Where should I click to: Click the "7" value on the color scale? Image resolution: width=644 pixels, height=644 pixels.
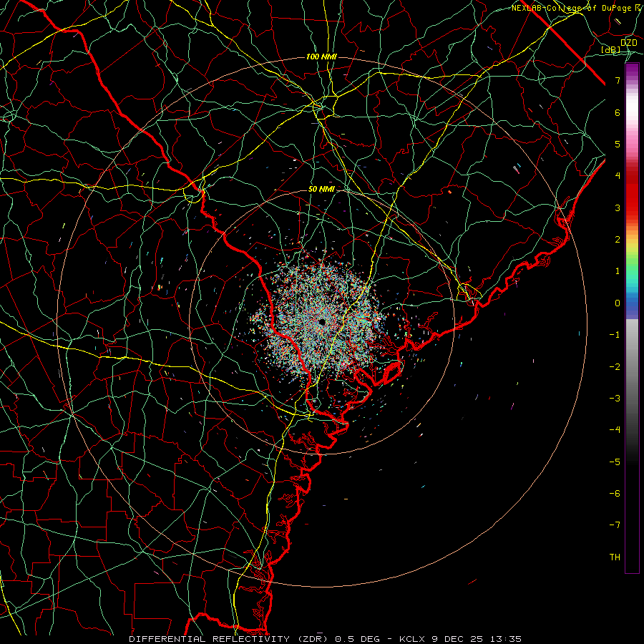[618, 80]
